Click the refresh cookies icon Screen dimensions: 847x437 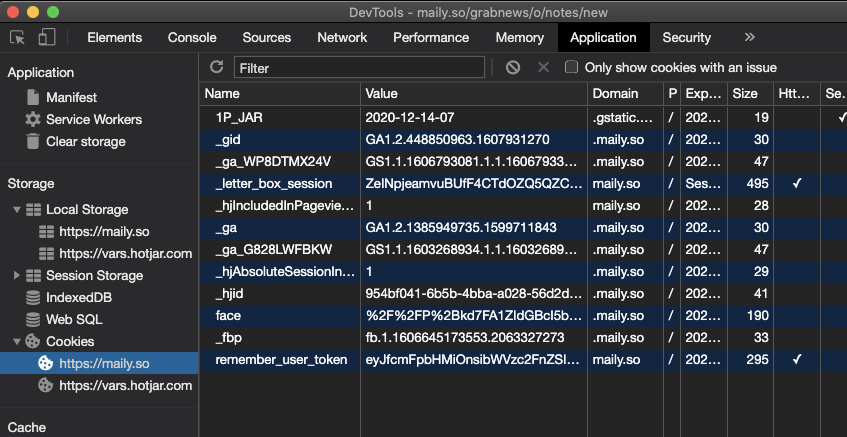[x=217, y=67]
